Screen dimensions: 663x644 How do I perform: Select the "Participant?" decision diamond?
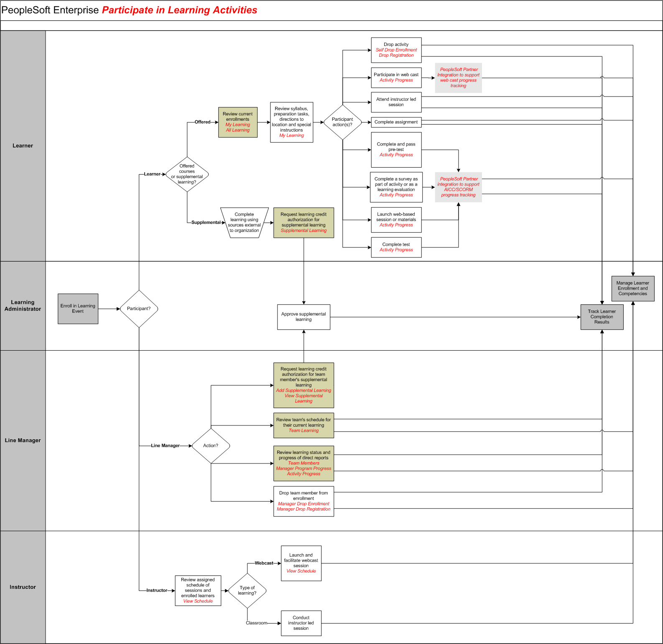coord(139,309)
